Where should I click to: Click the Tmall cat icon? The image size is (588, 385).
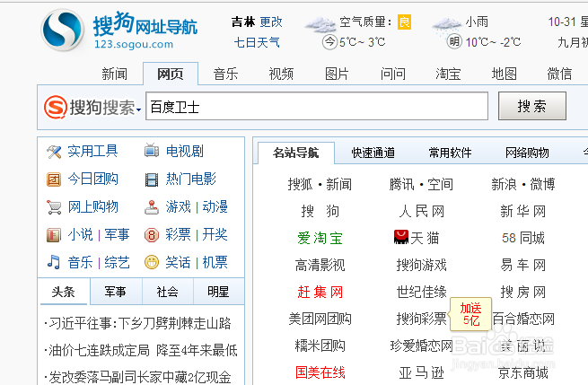click(401, 237)
